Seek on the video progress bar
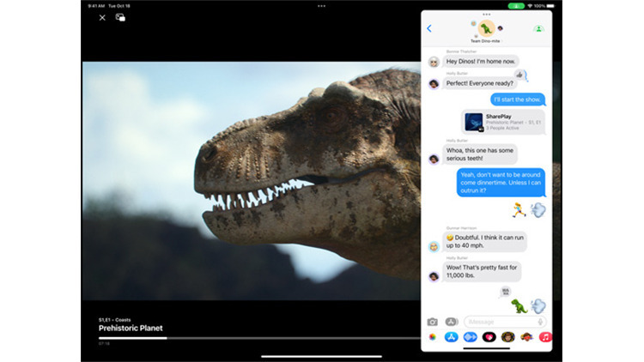The width and height of the screenshot is (644, 362). [258, 338]
